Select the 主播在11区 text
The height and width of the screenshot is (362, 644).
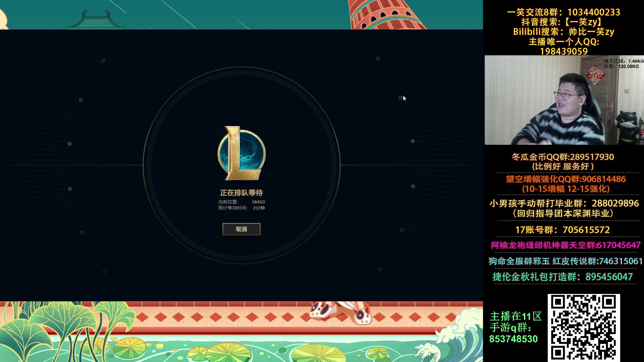tap(516, 316)
